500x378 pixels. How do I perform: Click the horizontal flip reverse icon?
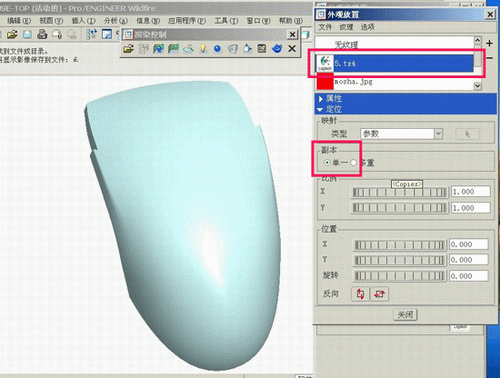(379, 294)
